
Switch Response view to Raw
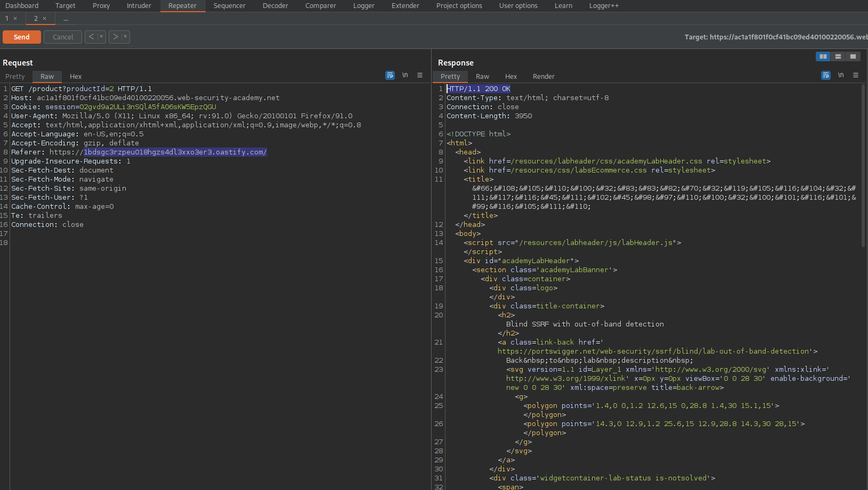coord(483,77)
